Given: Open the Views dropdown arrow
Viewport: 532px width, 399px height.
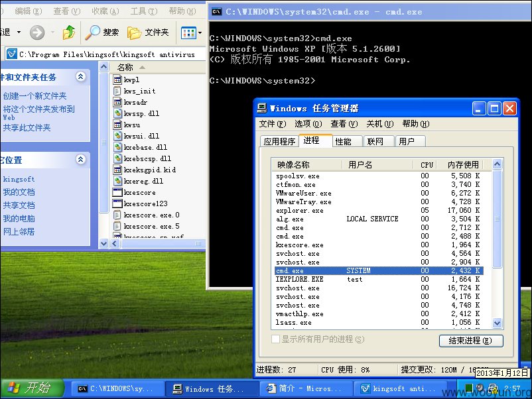Looking at the screenshot, I should (x=200, y=33).
